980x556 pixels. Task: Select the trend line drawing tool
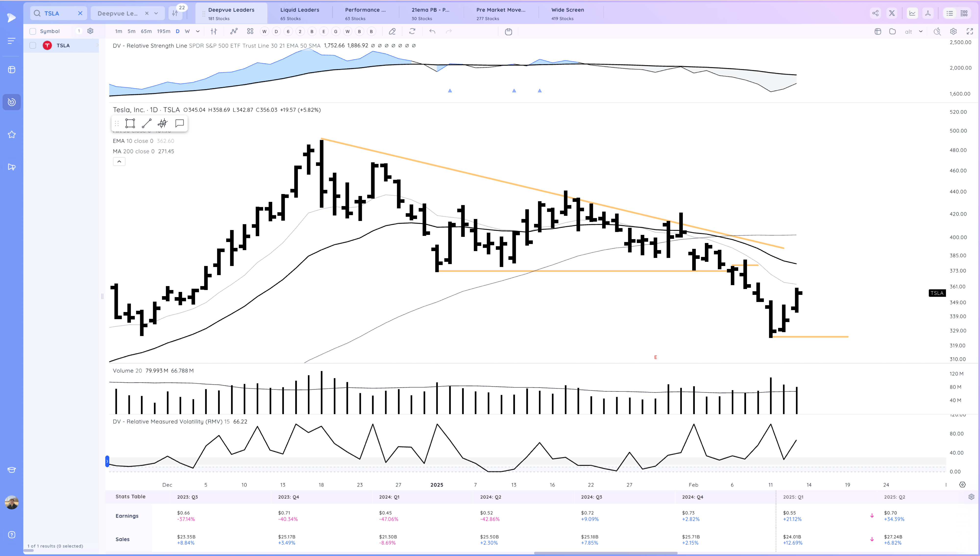147,123
